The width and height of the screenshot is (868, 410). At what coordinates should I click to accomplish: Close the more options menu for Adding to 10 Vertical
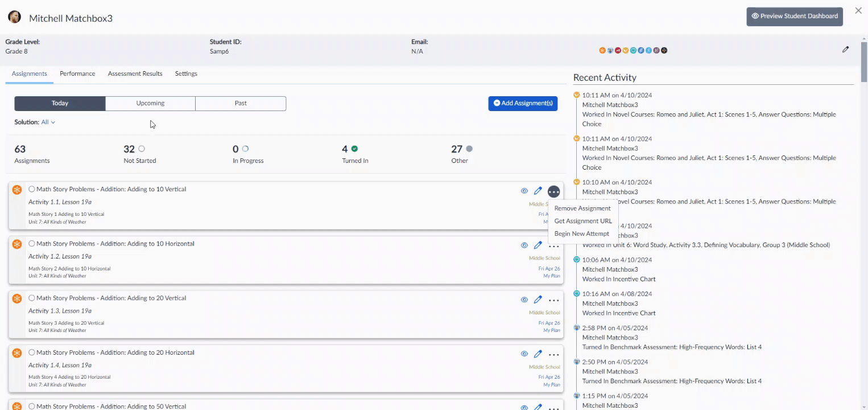click(554, 192)
